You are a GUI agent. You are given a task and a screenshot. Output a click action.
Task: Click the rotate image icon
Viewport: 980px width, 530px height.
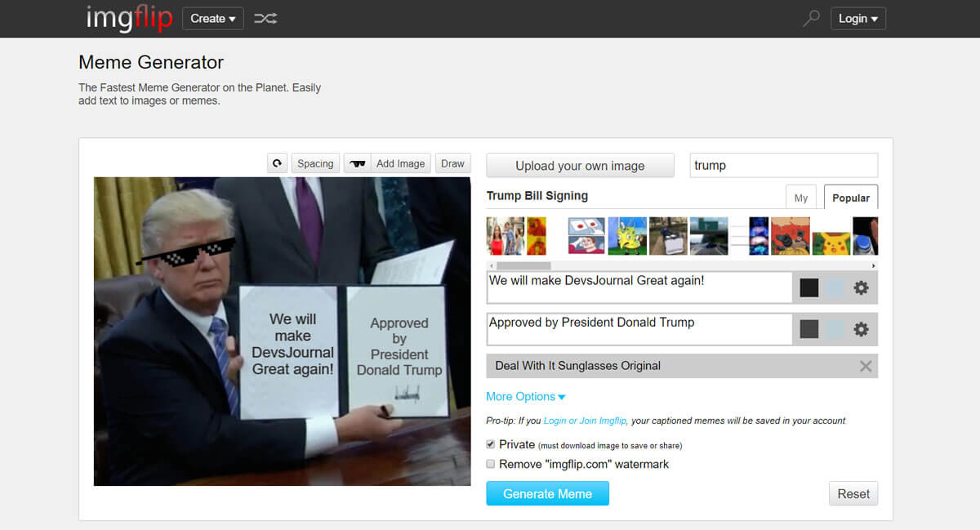(278, 163)
